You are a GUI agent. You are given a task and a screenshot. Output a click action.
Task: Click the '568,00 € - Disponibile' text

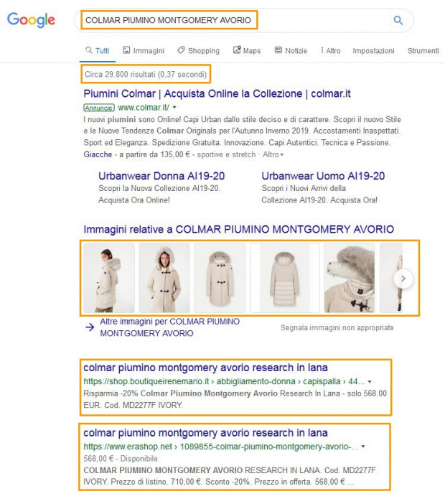coord(121,459)
